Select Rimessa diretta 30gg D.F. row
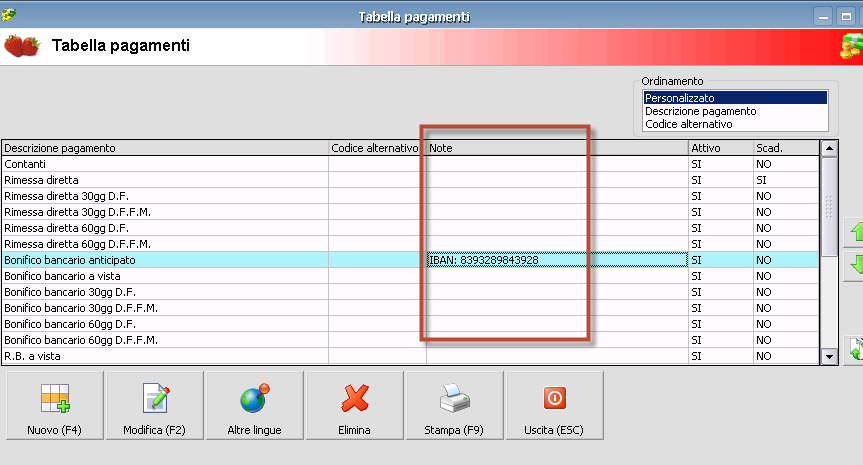863x465 pixels. click(x=410, y=196)
